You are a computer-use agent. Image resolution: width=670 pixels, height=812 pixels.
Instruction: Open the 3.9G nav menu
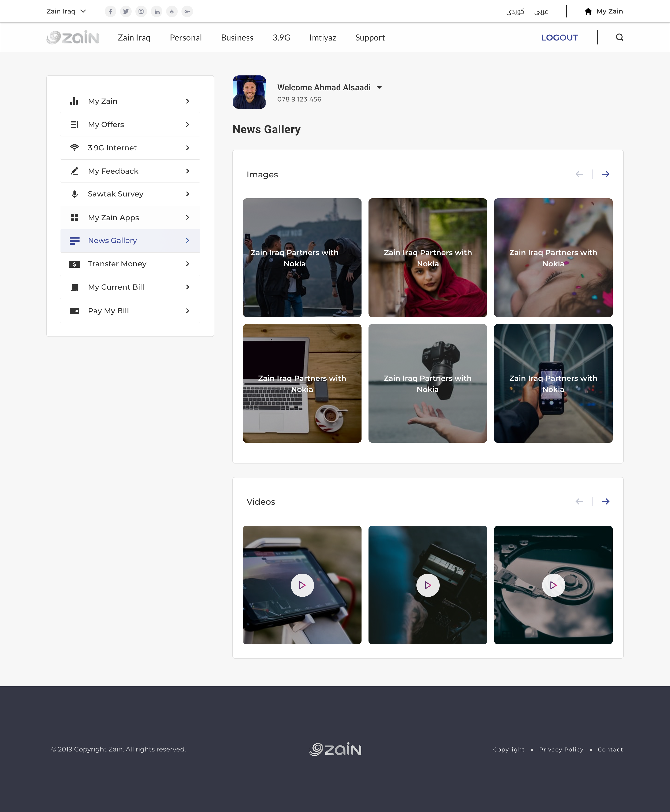click(x=281, y=37)
